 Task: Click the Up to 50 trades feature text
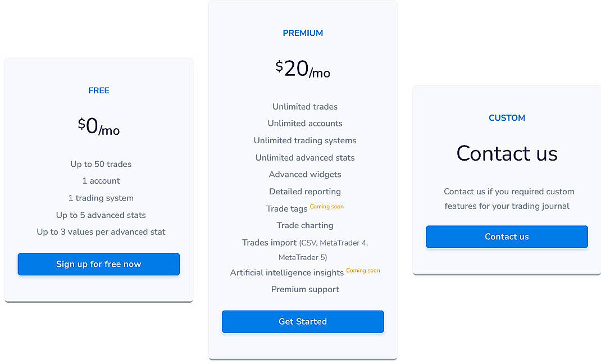point(101,164)
